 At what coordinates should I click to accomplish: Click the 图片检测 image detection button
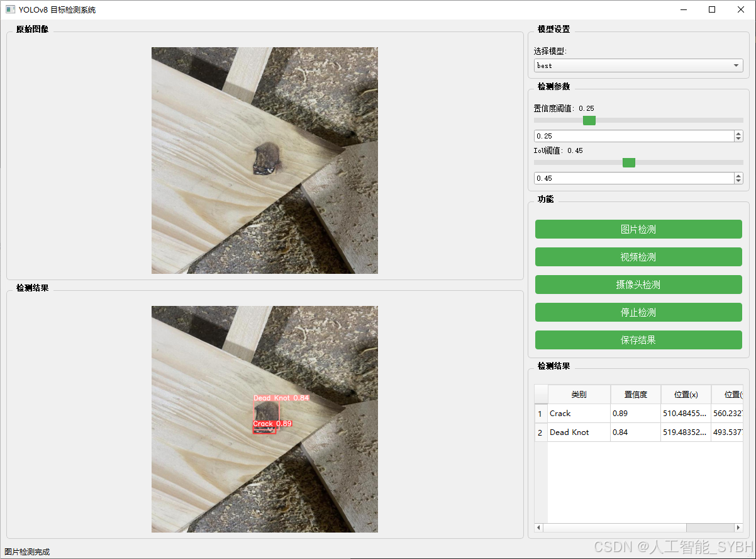(638, 229)
